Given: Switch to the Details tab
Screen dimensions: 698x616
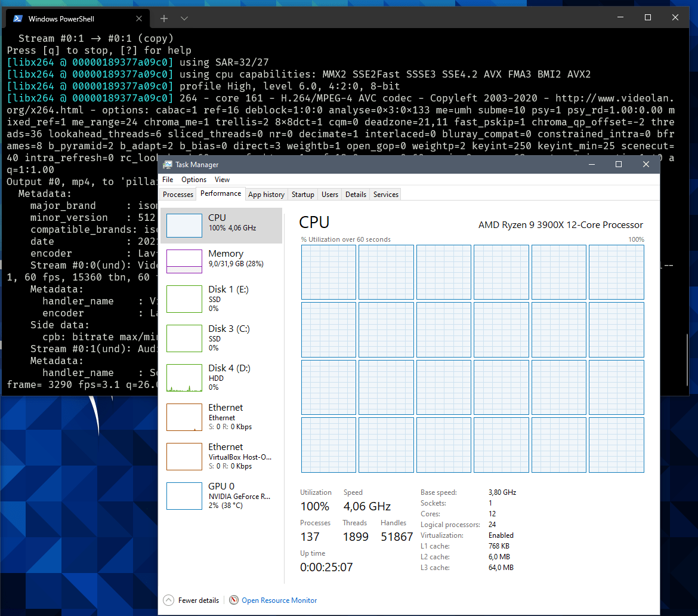Looking at the screenshot, I should coord(356,195).
